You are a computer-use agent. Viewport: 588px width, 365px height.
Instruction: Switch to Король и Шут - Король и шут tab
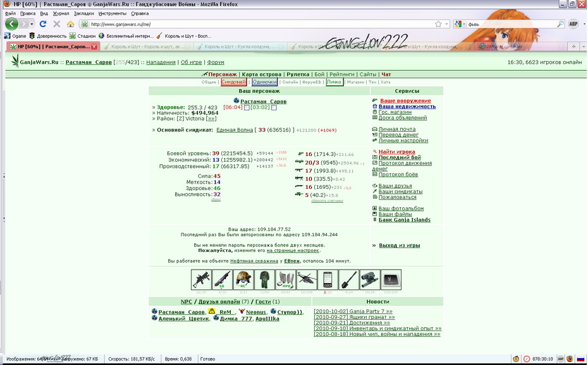(x=147, y=47)
